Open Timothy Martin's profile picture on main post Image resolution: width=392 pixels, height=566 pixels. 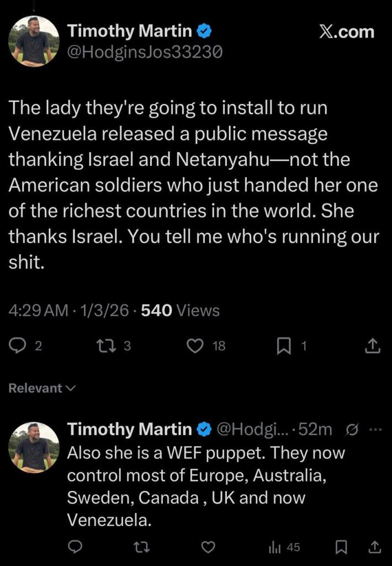coord(34,40)
